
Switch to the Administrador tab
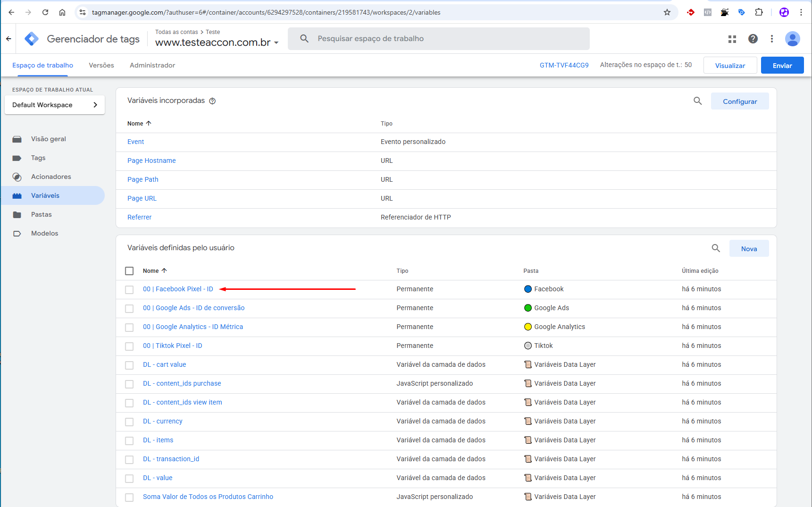click(152, 65)
